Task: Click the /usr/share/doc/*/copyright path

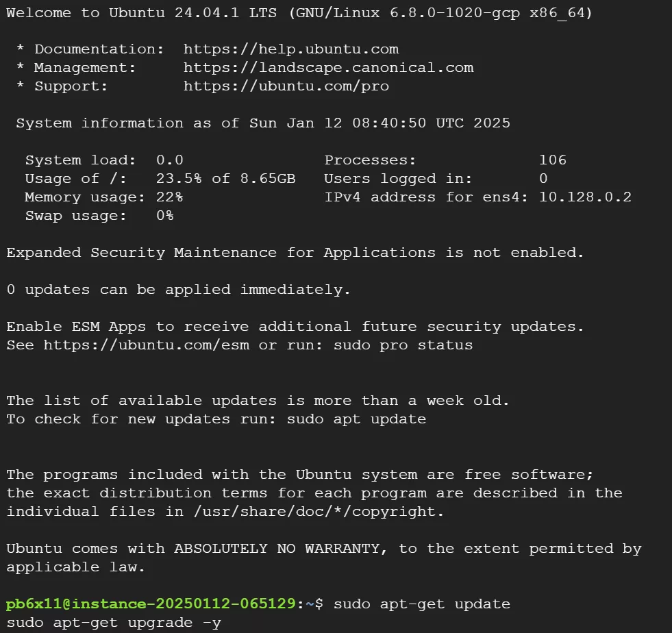Action: (x=319, y=512)
